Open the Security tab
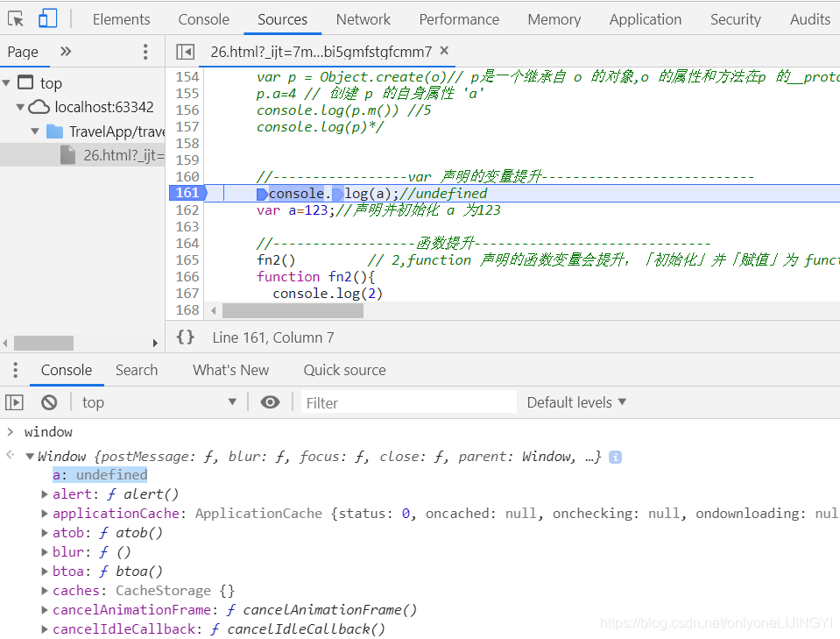 click(x=736, y=19)
